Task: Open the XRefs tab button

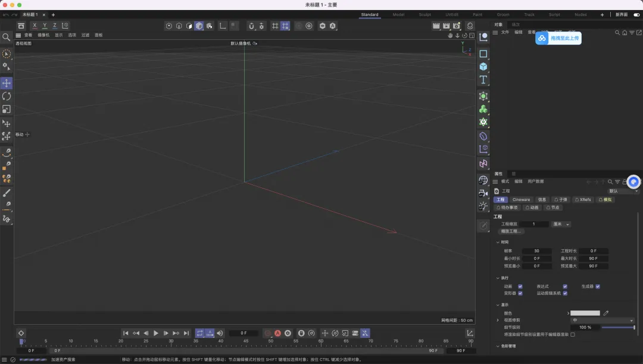Action: point(583,200)
